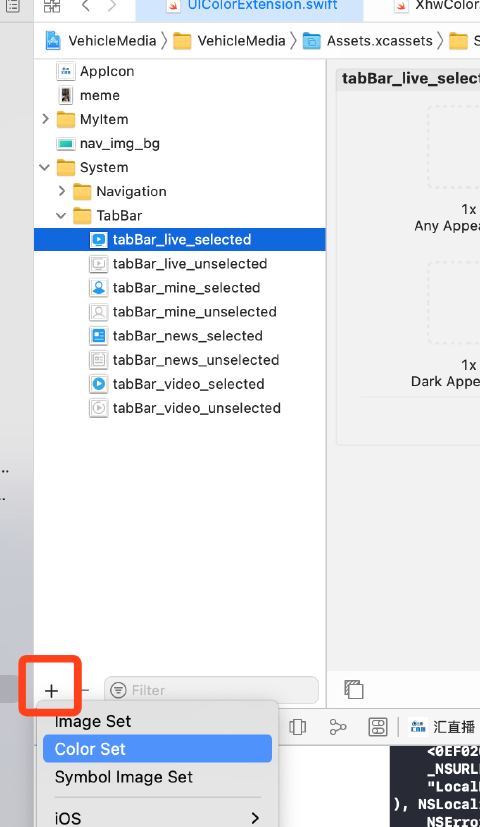Click the slicing icon below the asset viewer

click(353, 689)
